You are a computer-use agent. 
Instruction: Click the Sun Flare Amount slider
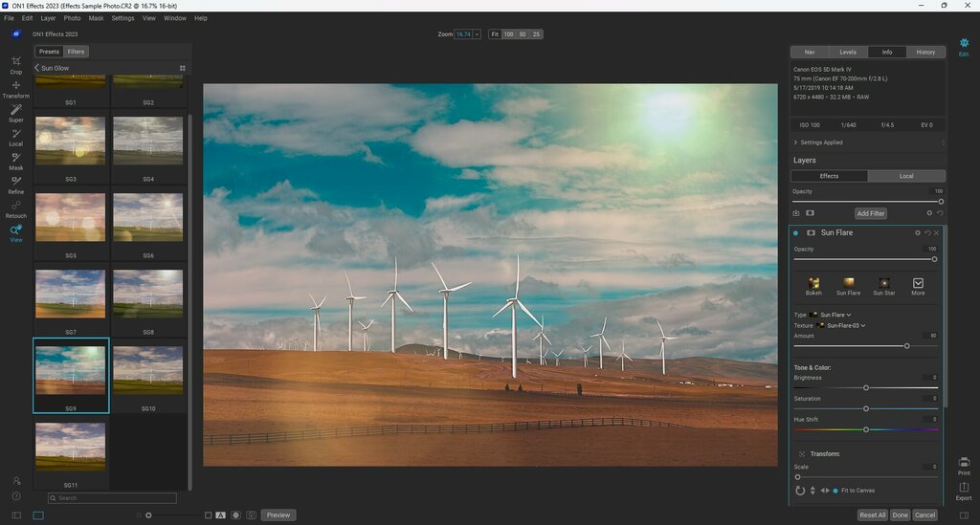(x=865, y=346)
